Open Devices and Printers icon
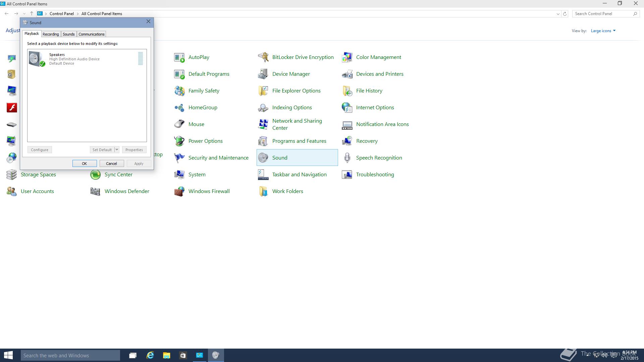This screenshot has width=644, height=362. point(347,74)
